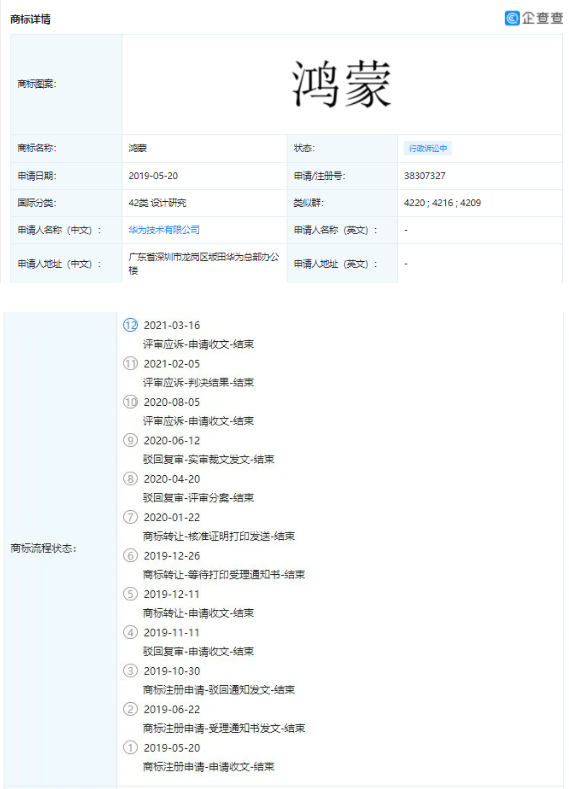Select step 7 circle marker
The width and height of the screenshot is (569, 789).
(x=130, y=517)
